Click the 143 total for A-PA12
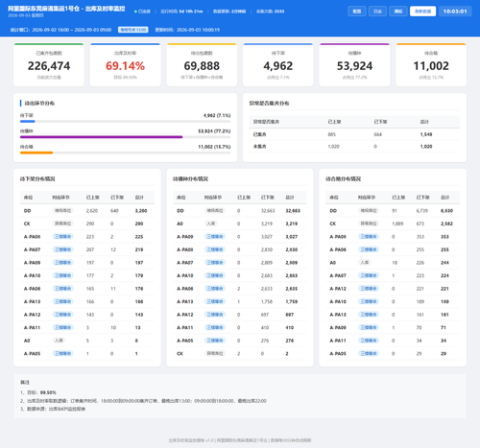Screen dimensions: 480x448 [139, 315]
